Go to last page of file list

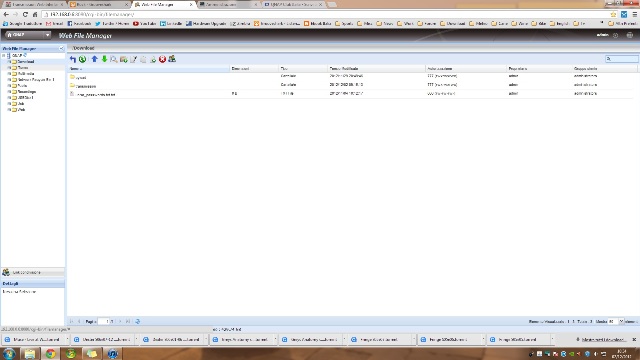click(128, 322)
